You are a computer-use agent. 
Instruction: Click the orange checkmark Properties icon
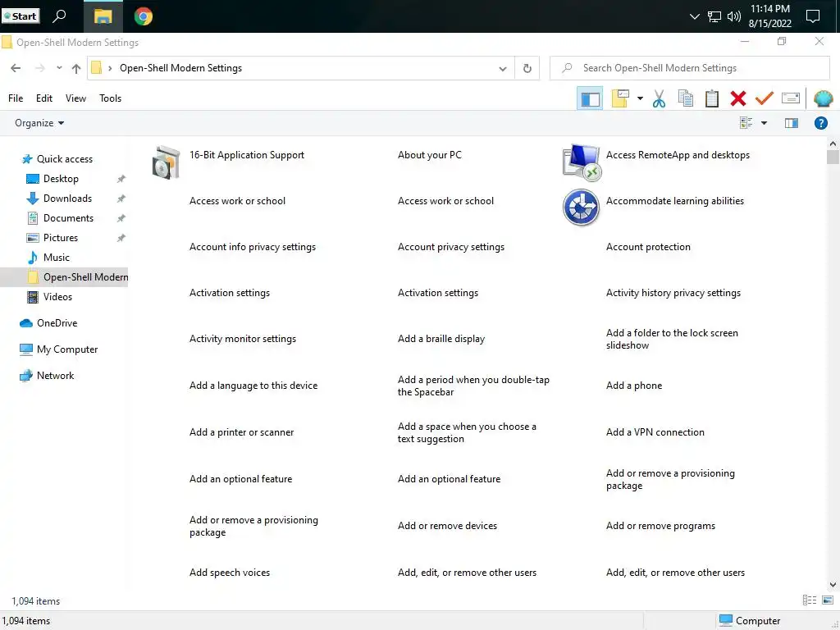point(765,98)
